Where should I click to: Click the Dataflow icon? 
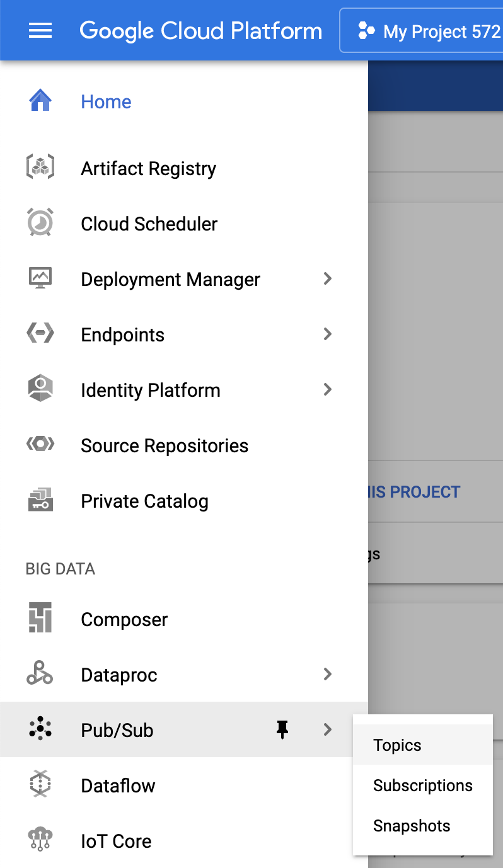pyautogui.click(x=40, y=785)
